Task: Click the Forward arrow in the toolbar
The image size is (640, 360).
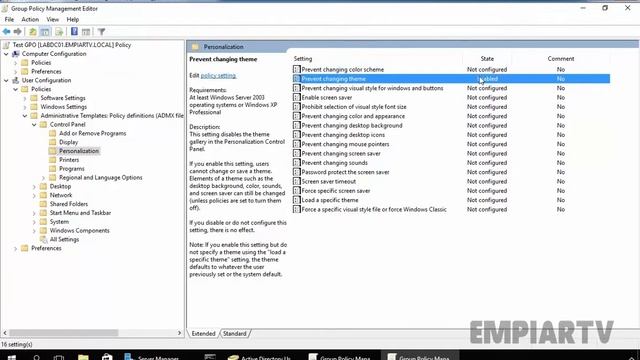Action: coord(18,31)
